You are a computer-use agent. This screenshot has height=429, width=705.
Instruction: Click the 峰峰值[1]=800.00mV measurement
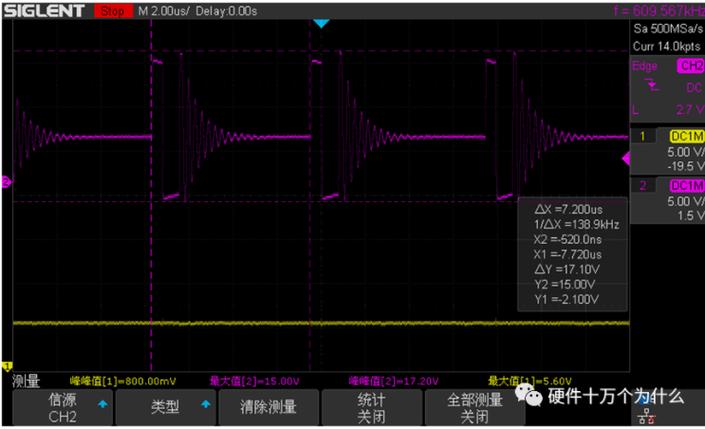[123, 381]
